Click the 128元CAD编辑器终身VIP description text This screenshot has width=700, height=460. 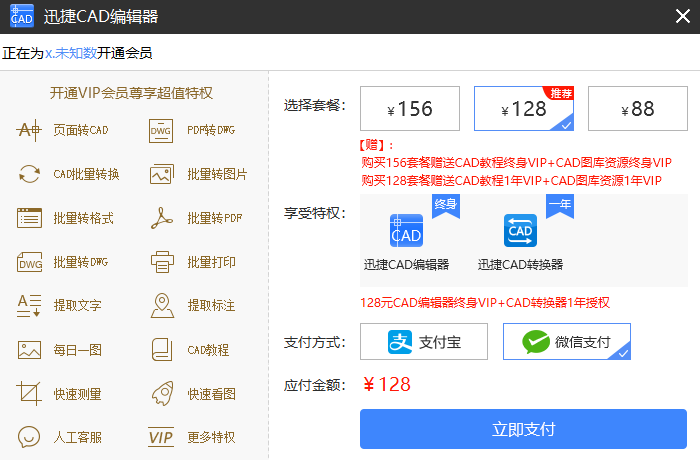click(485, 303)
